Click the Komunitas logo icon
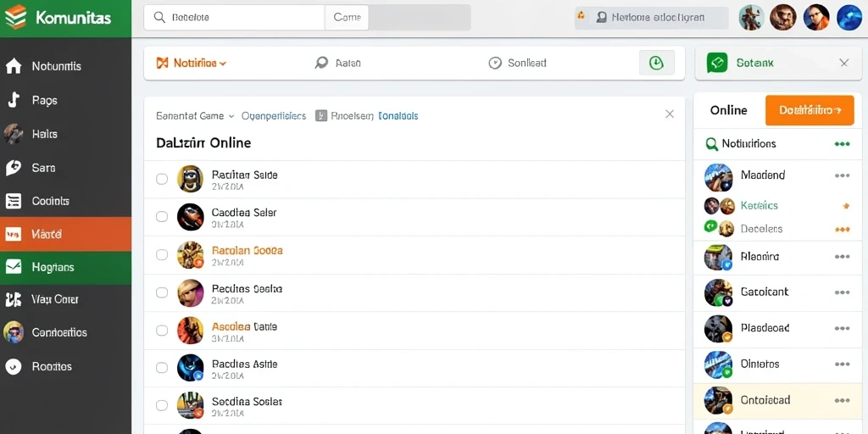 [x=15, y=18]
